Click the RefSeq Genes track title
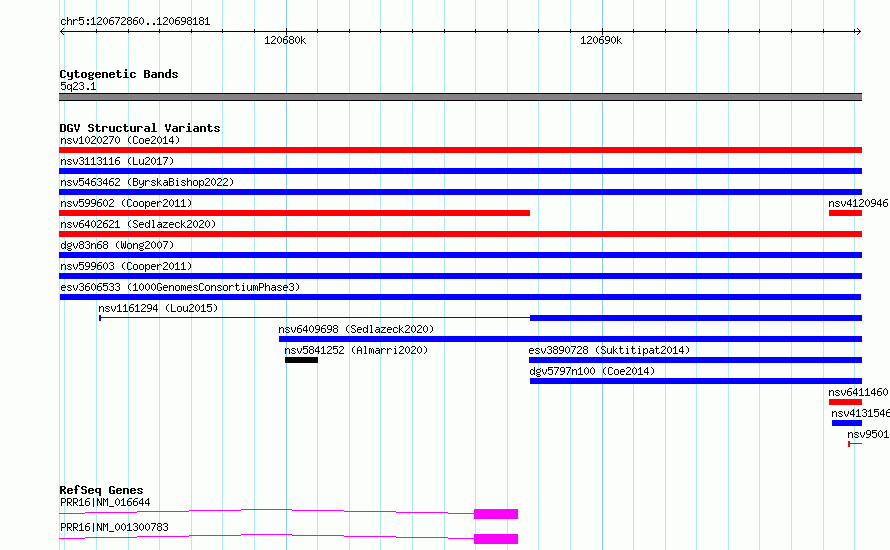 [x=101, y=490]
